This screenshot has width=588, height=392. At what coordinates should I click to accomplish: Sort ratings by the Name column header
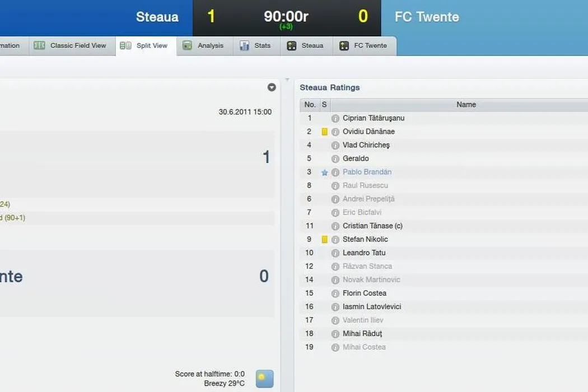click(x=466, y=105)
